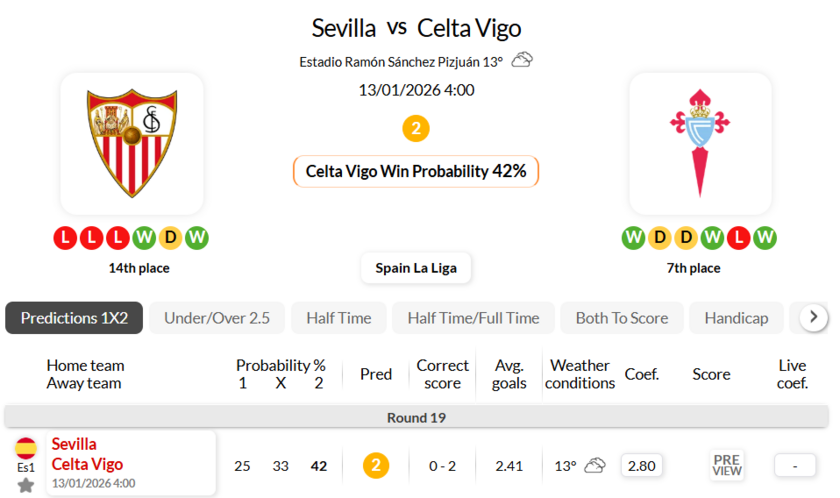Open the Half Time/Full Time tab
The width and height of the screenshot is (840, 498).
[473, 318]
